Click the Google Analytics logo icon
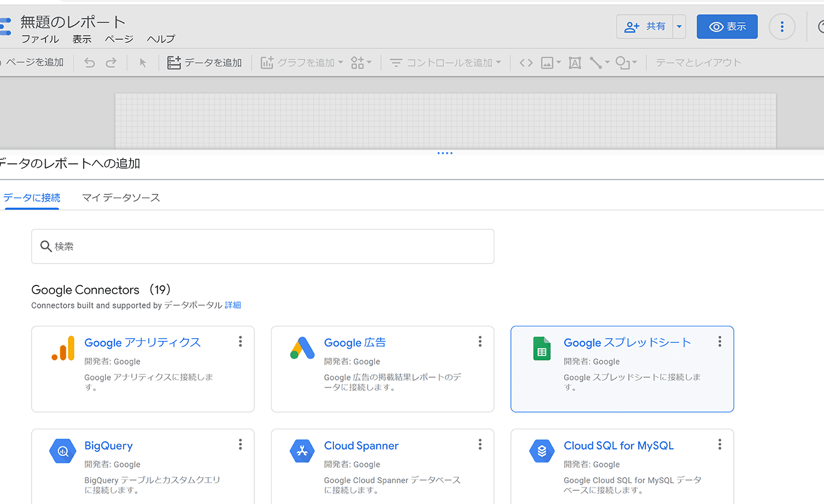 pyautogui.click(x=63, y=348)
